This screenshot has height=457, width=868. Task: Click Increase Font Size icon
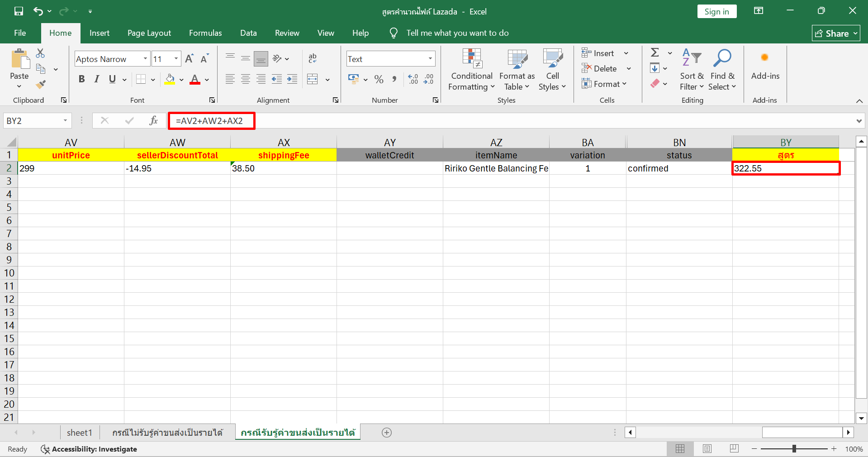coord(189,59)
